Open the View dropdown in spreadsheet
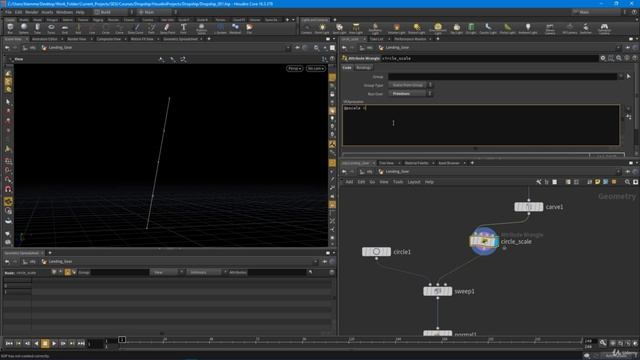This screenshot has width=640, height=360. point(167,272)
